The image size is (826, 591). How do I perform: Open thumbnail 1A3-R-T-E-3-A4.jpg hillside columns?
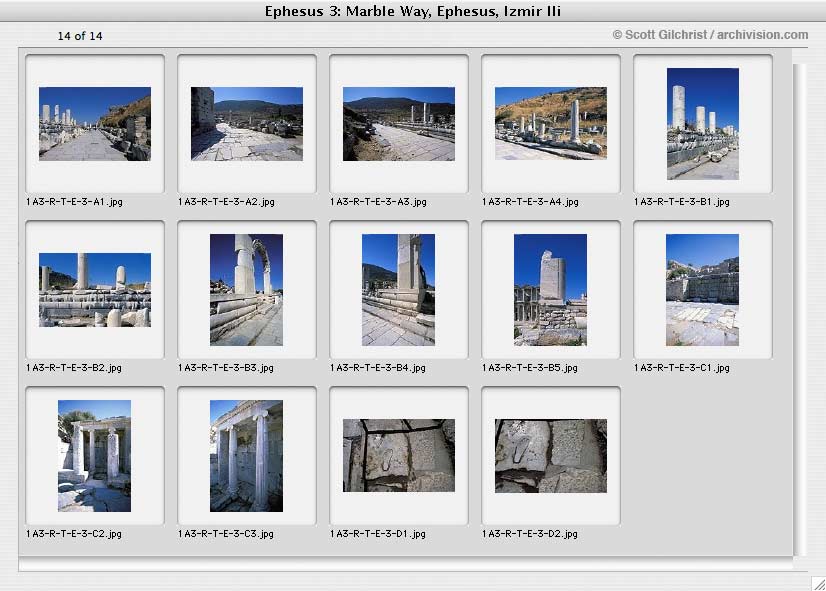[x=550, y=124]
